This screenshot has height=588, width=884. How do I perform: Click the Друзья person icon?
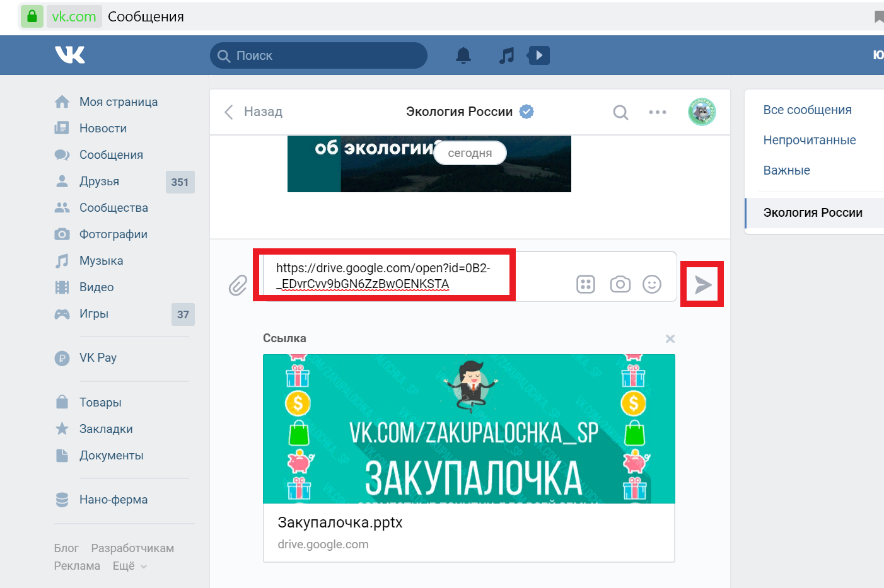tap(62, 182)
